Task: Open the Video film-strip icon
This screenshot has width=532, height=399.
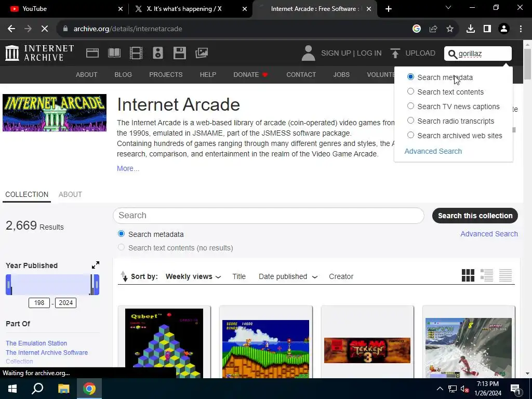Action: coord(136,53)
